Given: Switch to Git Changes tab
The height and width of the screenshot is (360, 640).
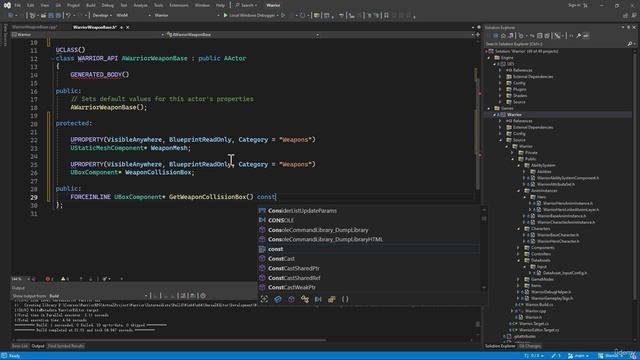Looking at the screenshot, I should 530,346.
